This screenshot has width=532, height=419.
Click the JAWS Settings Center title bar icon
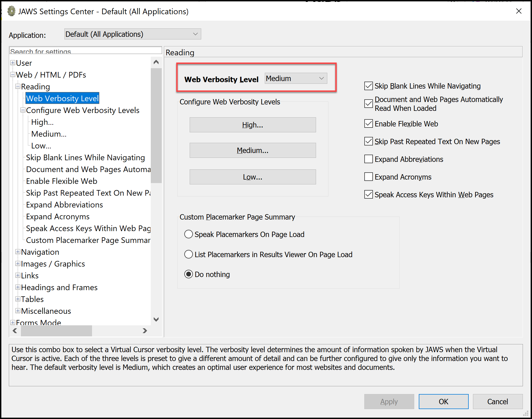[x=11, y=11]
